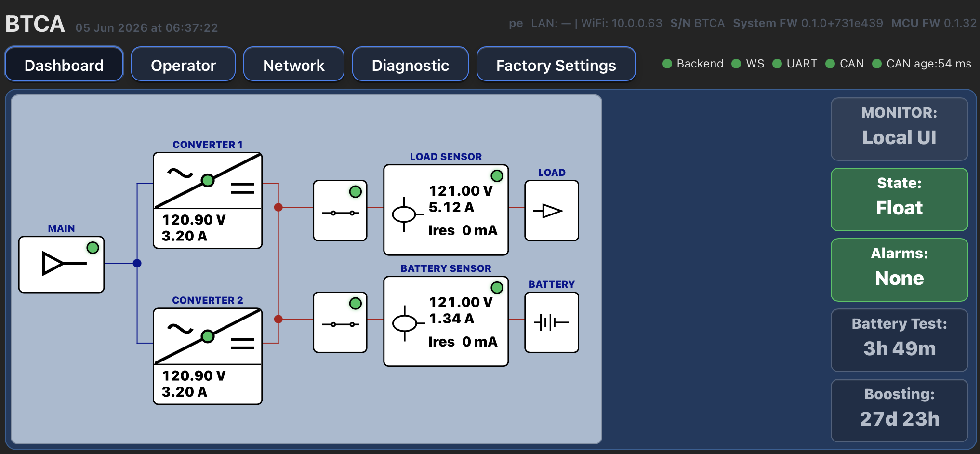Click Converter 2 current 3.20 A
The image size is (980, 454).
185,392
